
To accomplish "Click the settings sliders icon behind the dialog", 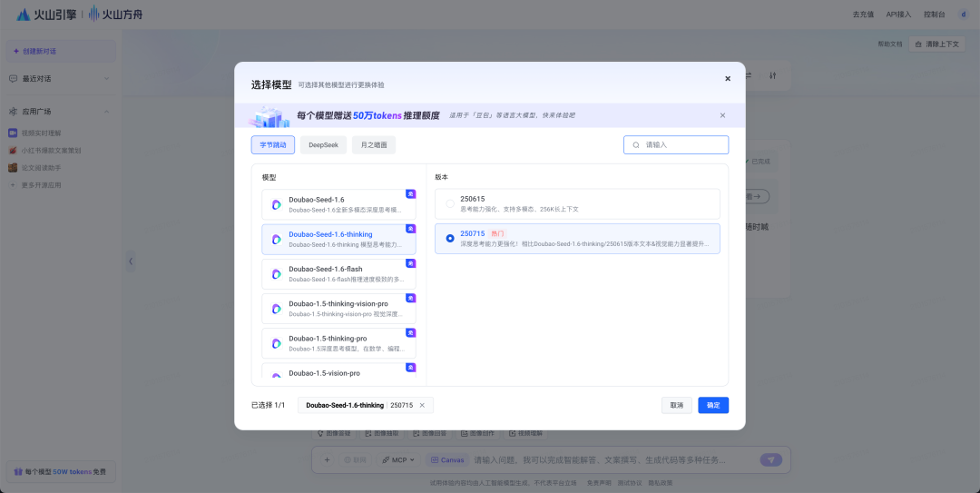I will pyautogui.click(x=773, y=75).
